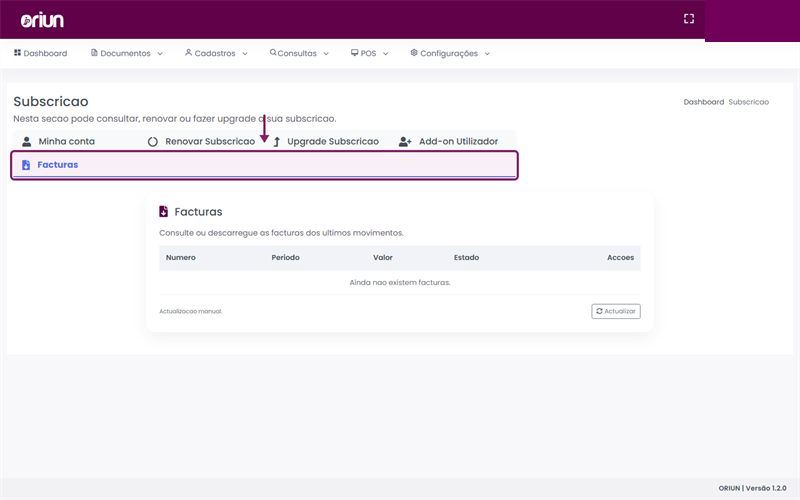
Task: Toggle fullscreen mode icon in header
Action: point(689,19)
